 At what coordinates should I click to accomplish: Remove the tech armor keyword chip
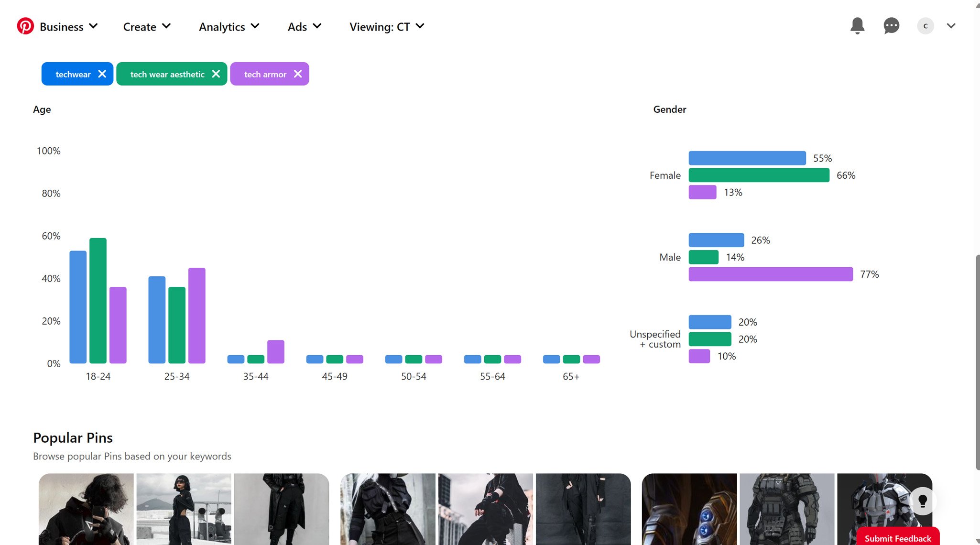click(298, 74)
